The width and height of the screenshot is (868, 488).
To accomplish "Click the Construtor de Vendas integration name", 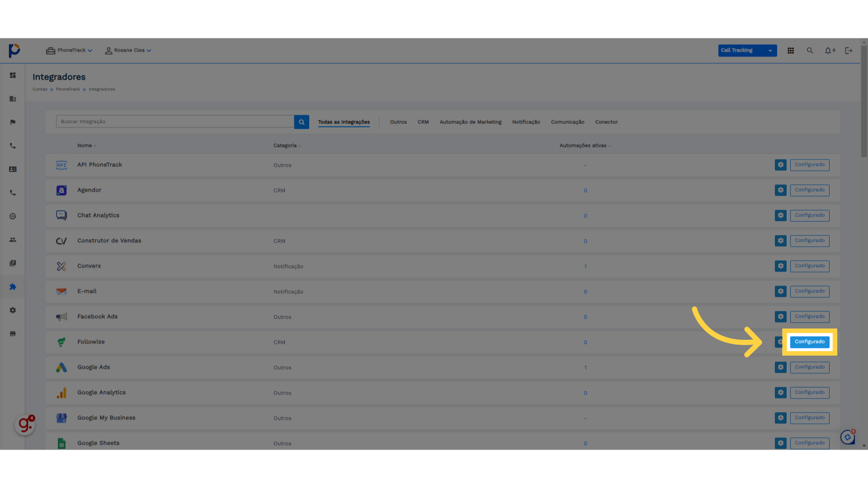I will coord(109,241).
